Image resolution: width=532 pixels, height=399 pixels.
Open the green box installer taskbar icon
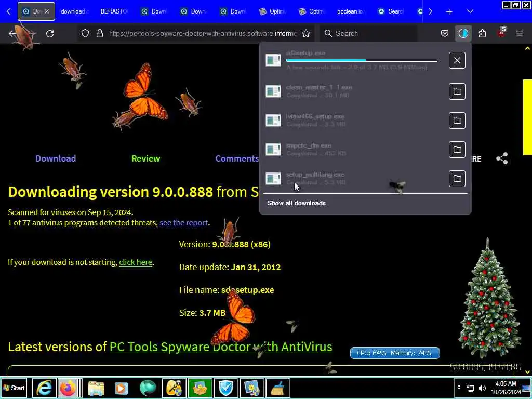click(200, 388)
